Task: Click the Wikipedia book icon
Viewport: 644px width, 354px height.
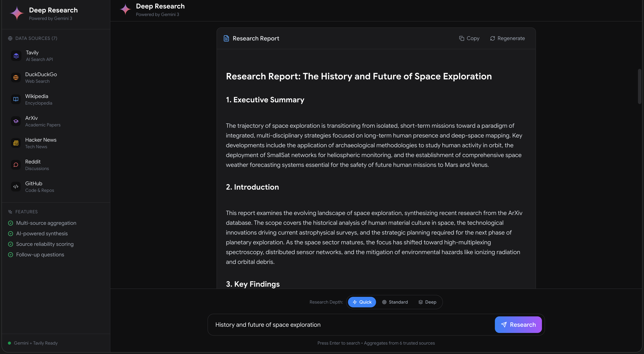Action: 16,99
